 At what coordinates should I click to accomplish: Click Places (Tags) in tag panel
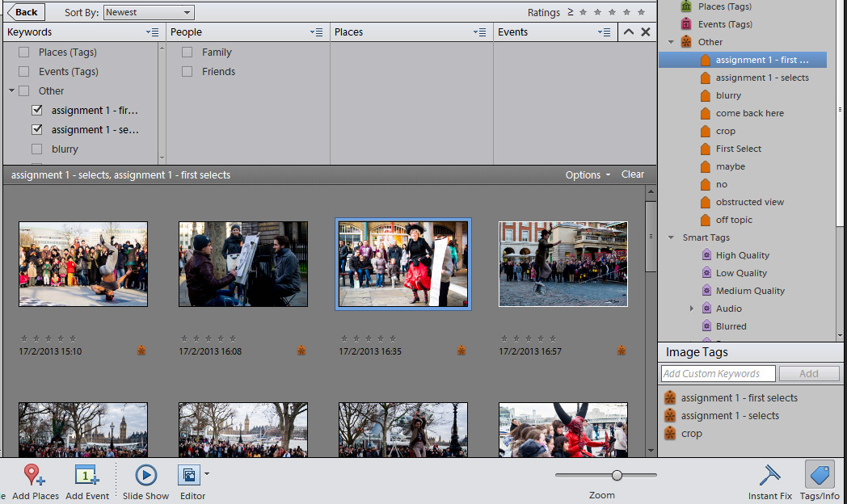724,6
